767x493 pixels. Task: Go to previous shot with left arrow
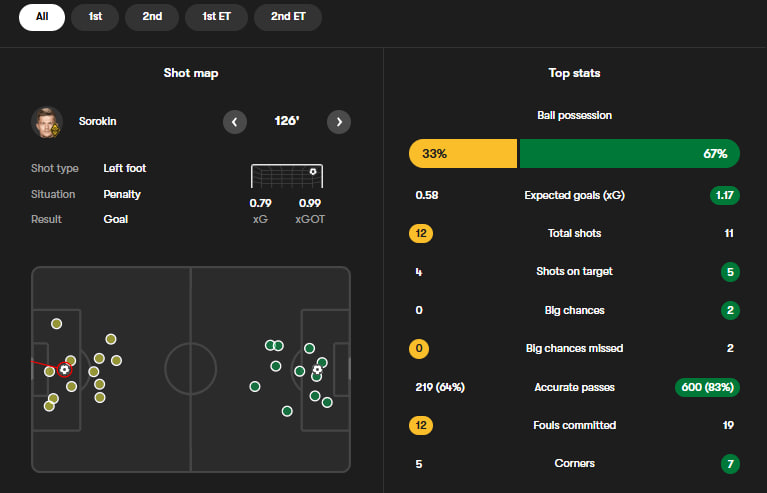(234, 122)
